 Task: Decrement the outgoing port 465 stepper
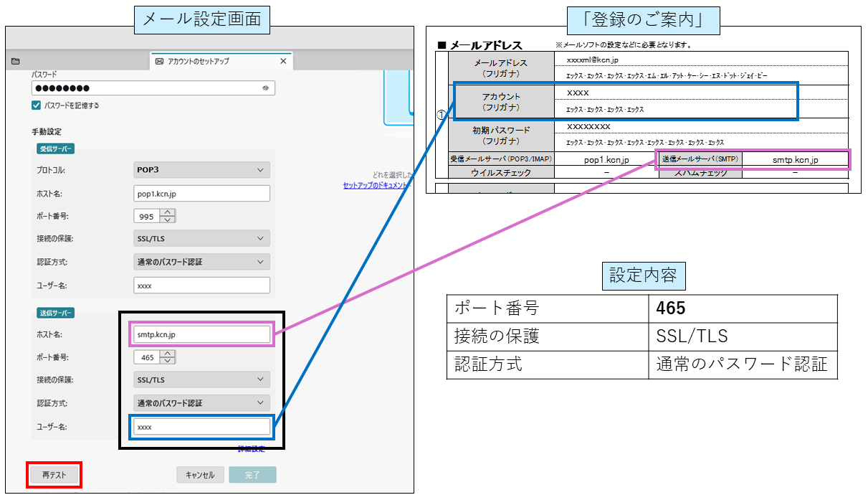(x=166, y=359)
